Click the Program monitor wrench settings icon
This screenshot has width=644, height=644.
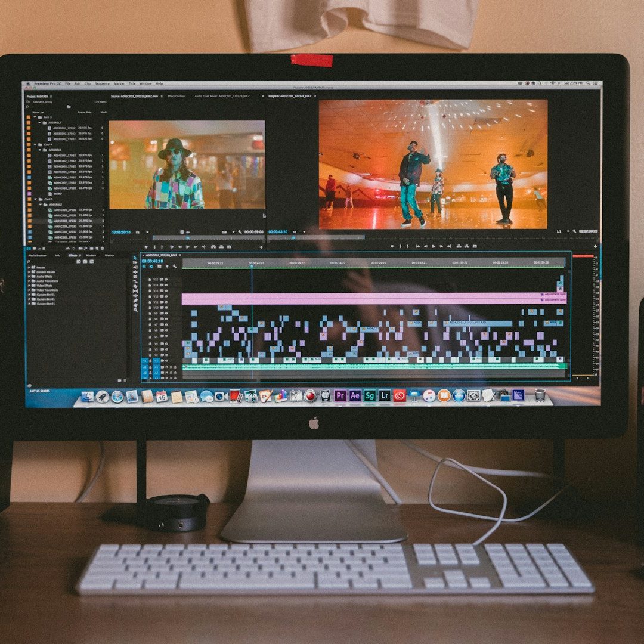point(574,231)
